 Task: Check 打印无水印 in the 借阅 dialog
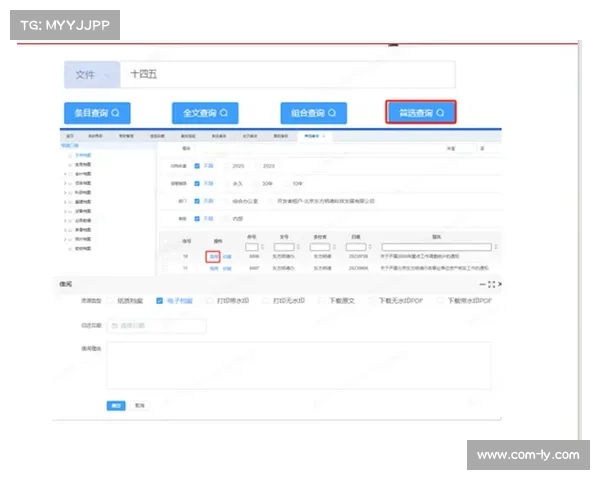266,301
